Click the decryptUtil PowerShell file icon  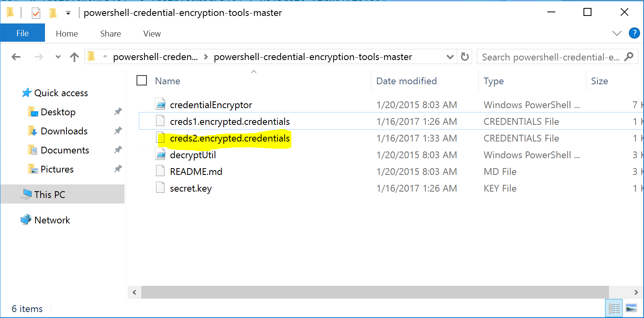point(160,155)
